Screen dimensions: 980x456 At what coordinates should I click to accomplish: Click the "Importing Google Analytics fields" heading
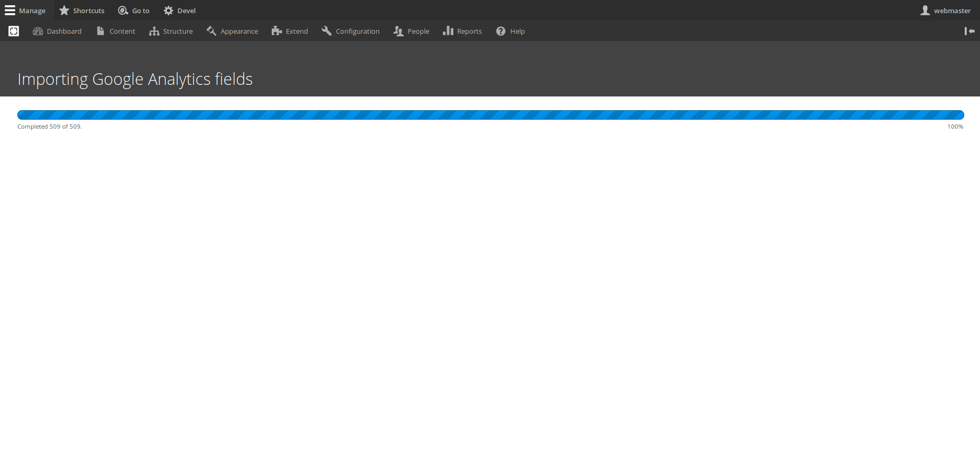[x=135, y=79]
